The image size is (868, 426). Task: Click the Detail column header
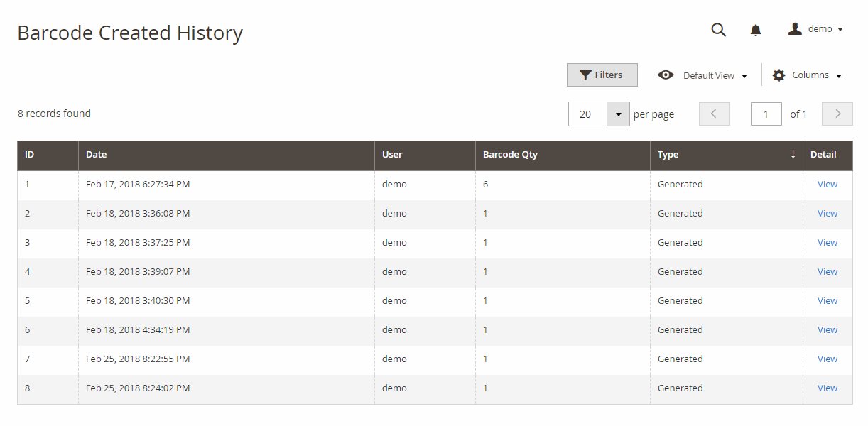tap(828, 155)
